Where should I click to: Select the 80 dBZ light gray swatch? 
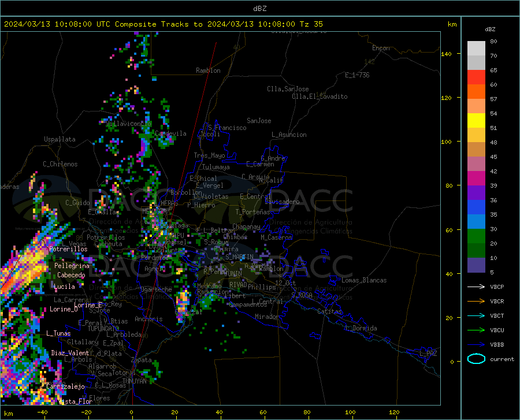tap(476, 49)
